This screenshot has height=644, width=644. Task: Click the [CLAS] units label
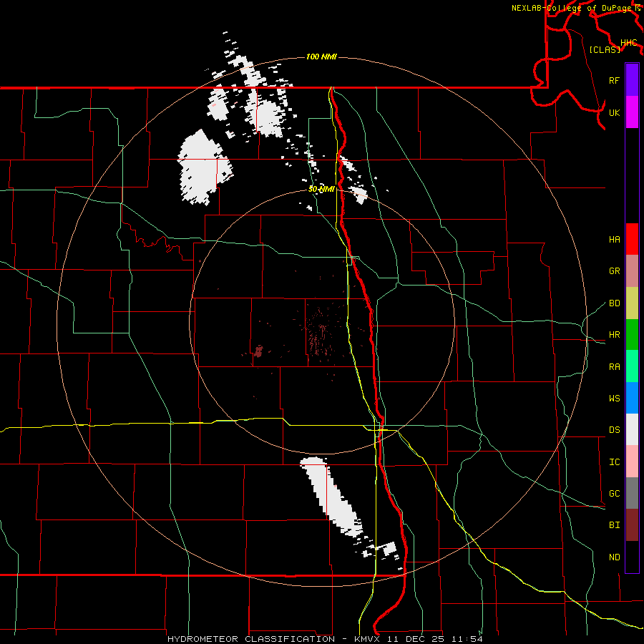pyautogui.click(x=605, y=49)
